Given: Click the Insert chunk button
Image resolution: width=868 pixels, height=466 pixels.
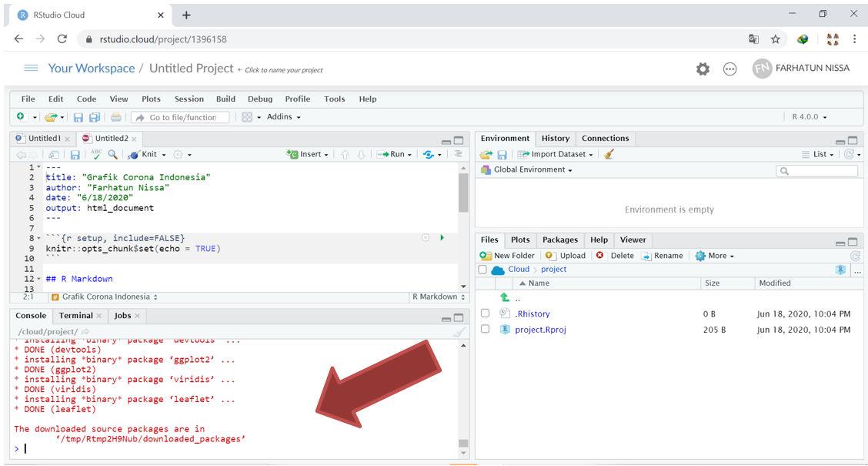Looking at the screenshot, I should coord(307,155).
